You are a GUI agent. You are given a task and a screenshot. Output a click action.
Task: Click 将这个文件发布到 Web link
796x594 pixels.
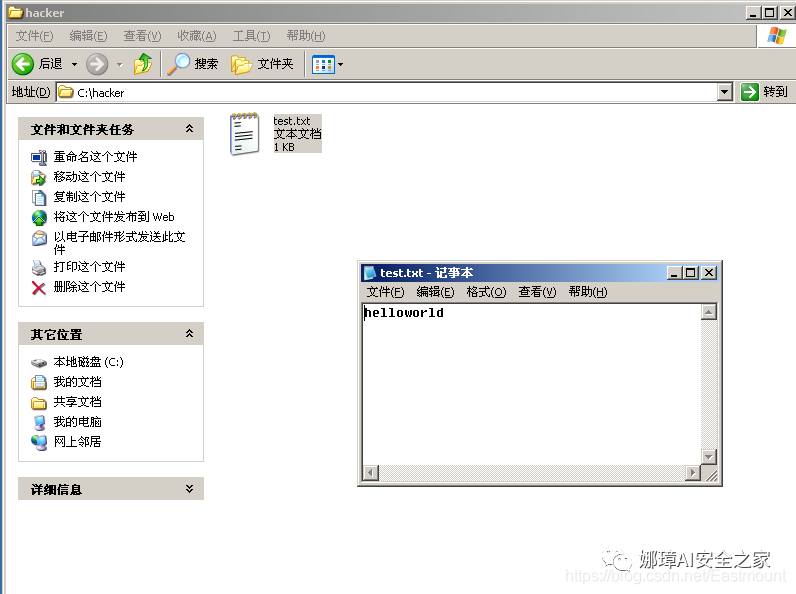pos(114,217)
